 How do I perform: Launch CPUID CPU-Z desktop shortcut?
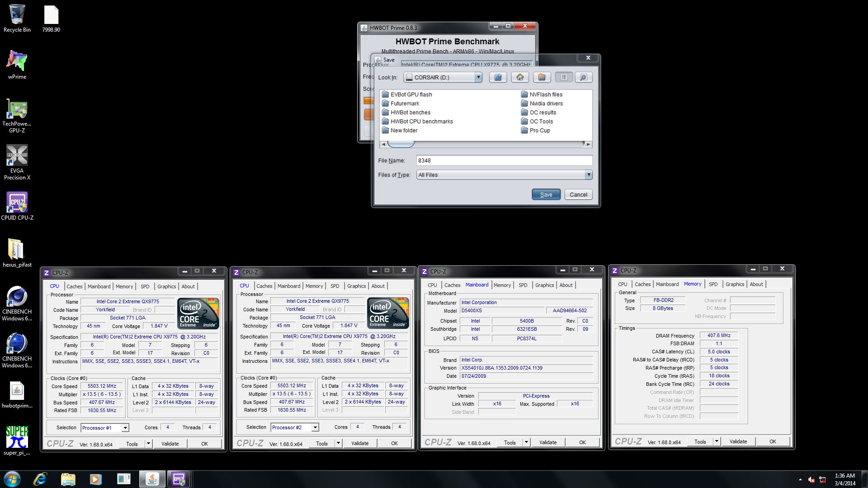(x=17, y=206)
